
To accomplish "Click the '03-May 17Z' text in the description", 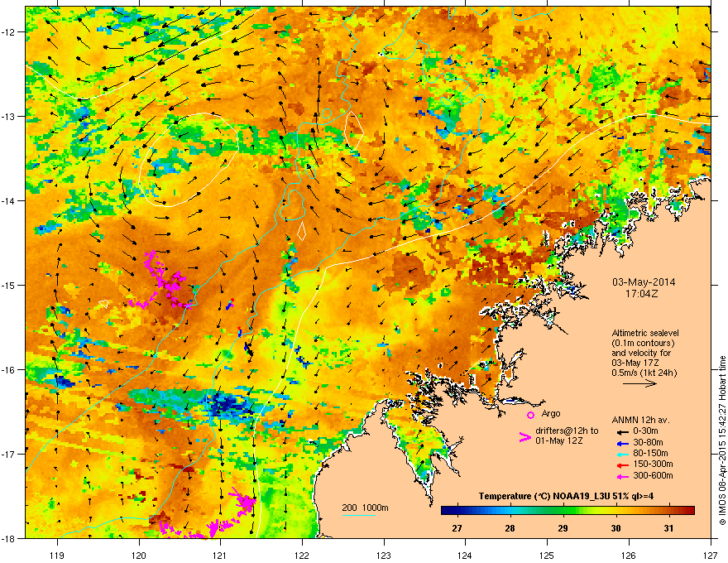I will point(635,363).
